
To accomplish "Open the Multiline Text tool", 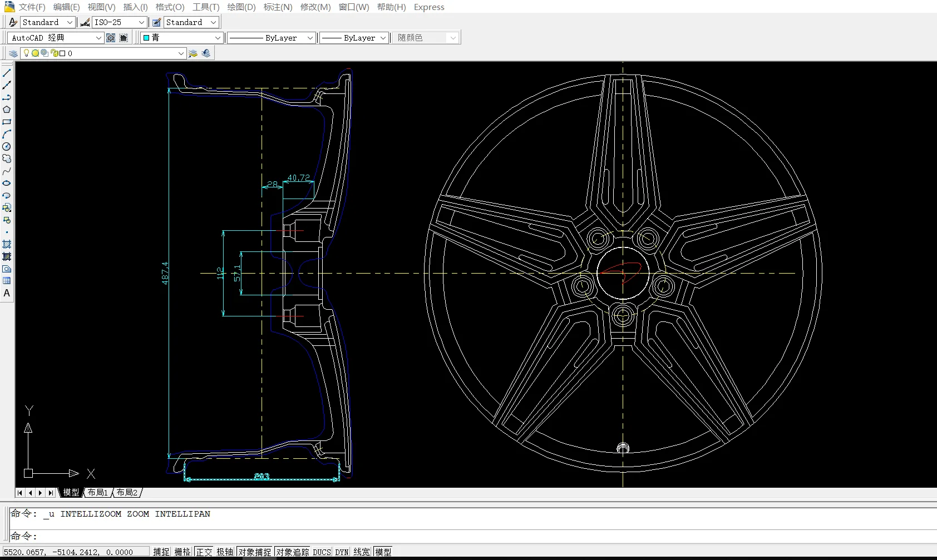I will click(x=7, y=293).
